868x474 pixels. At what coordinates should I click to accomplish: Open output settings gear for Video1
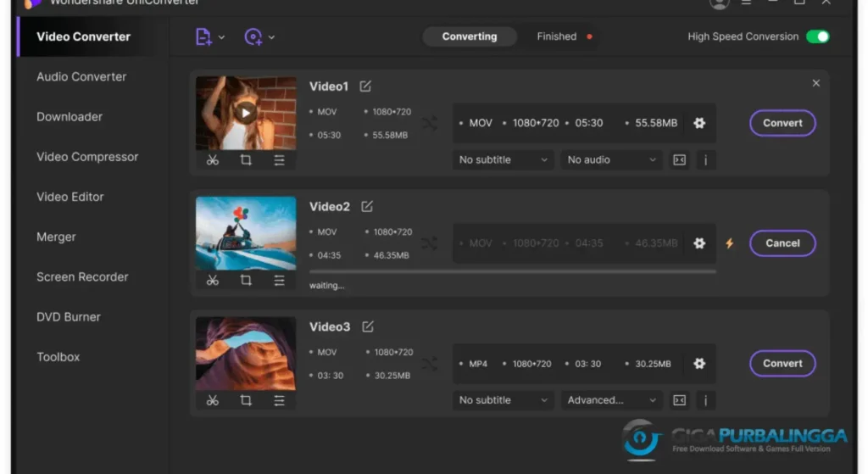(699, 123)
